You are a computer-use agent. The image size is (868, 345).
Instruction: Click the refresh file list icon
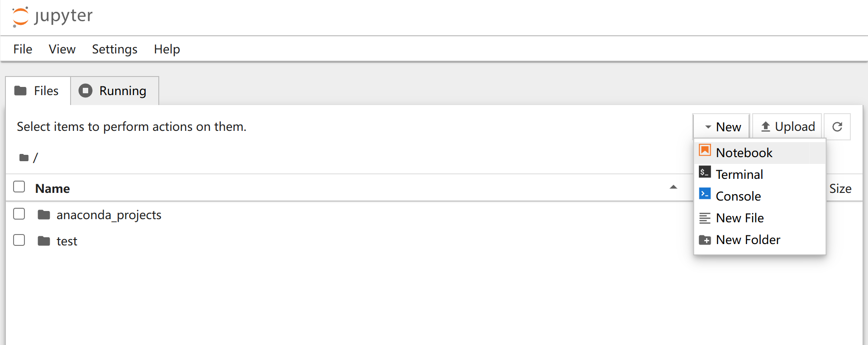point(837,127)
